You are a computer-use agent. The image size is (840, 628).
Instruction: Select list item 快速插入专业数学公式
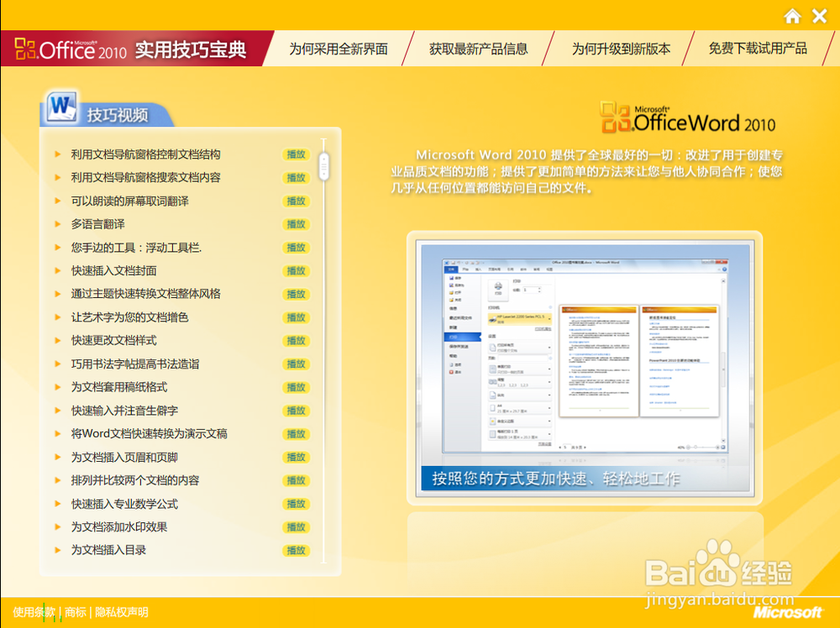coord(124,504)
